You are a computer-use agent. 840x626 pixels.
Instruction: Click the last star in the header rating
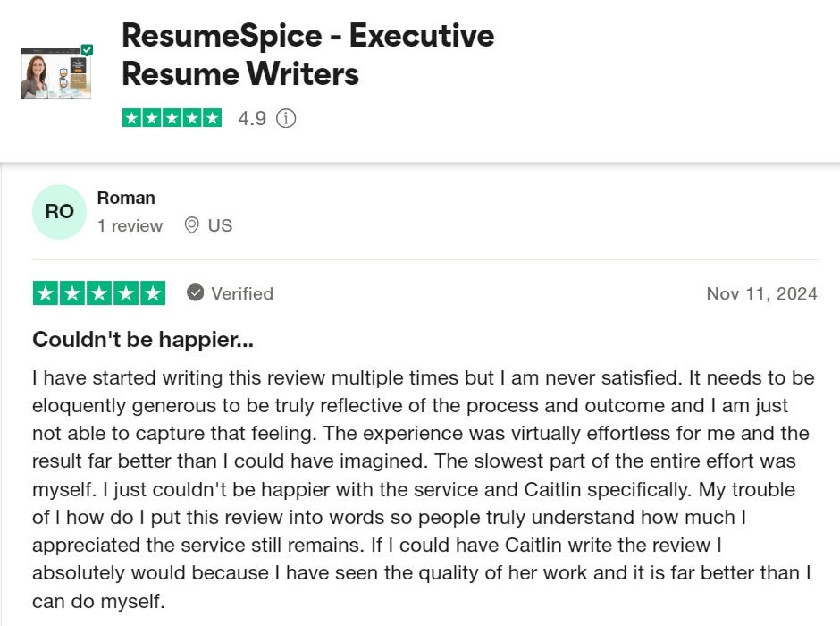click(x=212, y=118)
